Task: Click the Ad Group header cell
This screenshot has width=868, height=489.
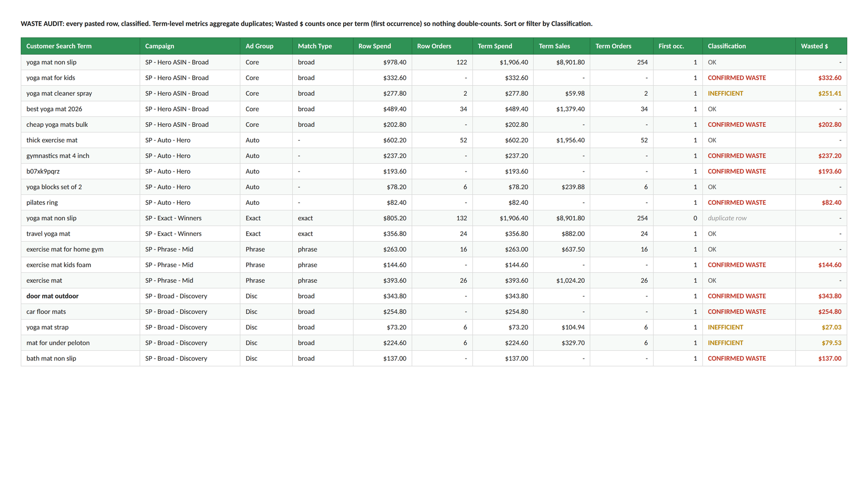Action: coord(266,46)
